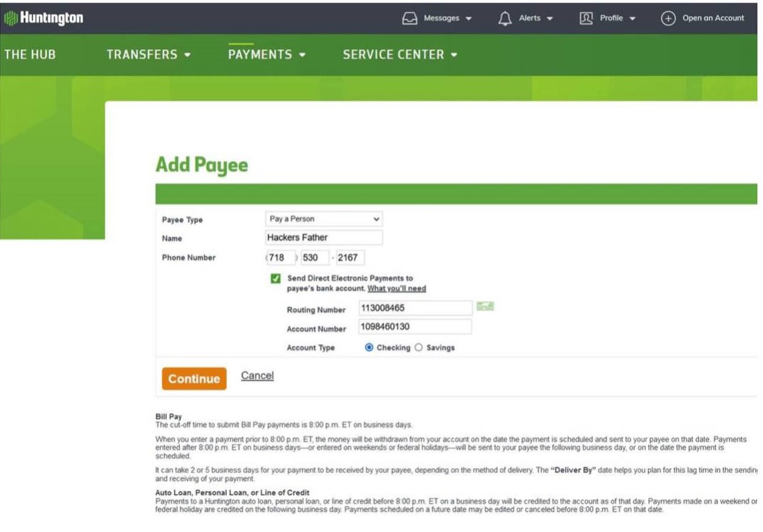Open the Messages envelope icon
763x532 pixels.
pos(410,18)
